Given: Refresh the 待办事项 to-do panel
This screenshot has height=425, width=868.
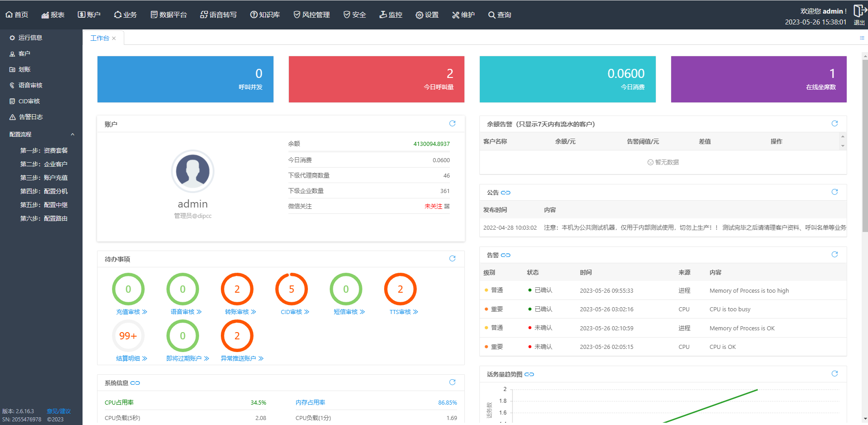Looking at the screenshot, I should (452, 259).
